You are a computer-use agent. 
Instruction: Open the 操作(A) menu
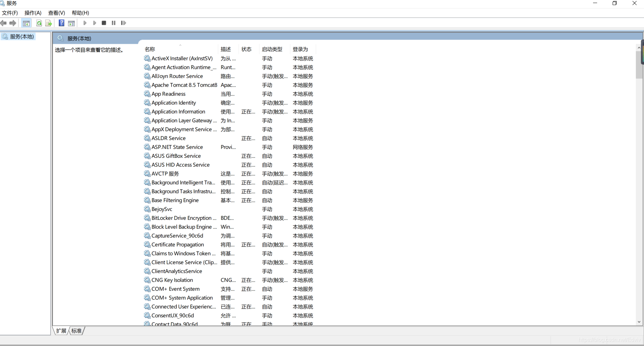coord(33,13)
